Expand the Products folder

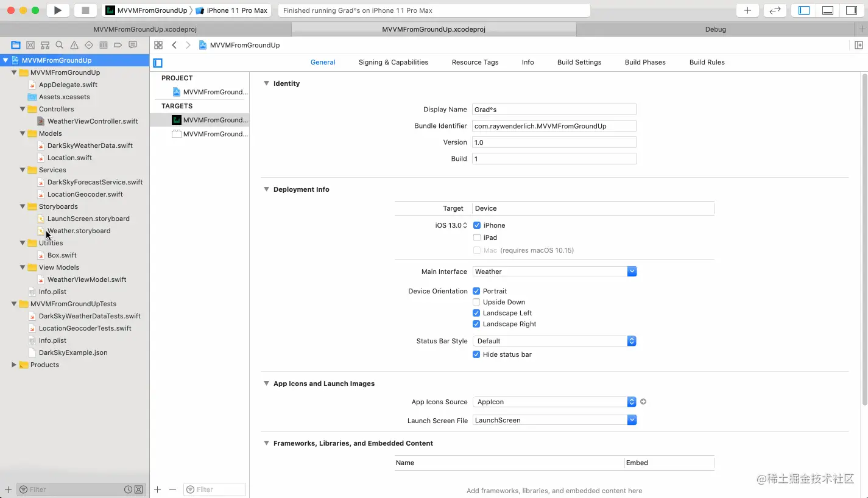click(14, 365)
